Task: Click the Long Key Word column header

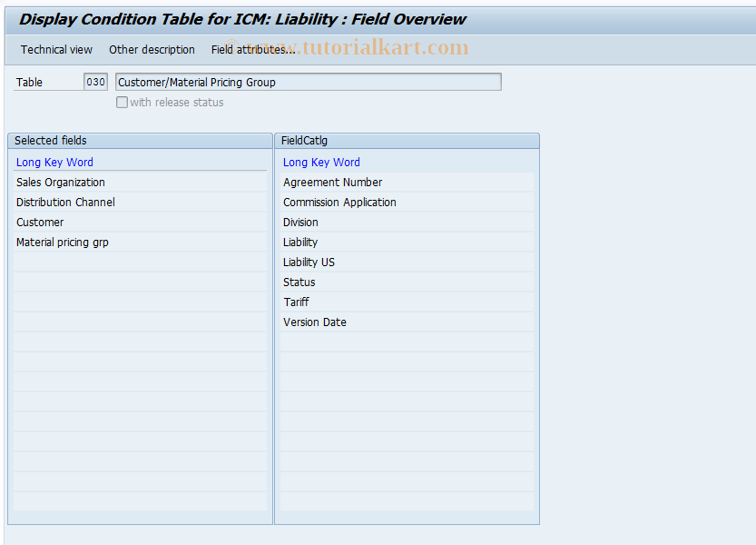Action: point(54,162)
